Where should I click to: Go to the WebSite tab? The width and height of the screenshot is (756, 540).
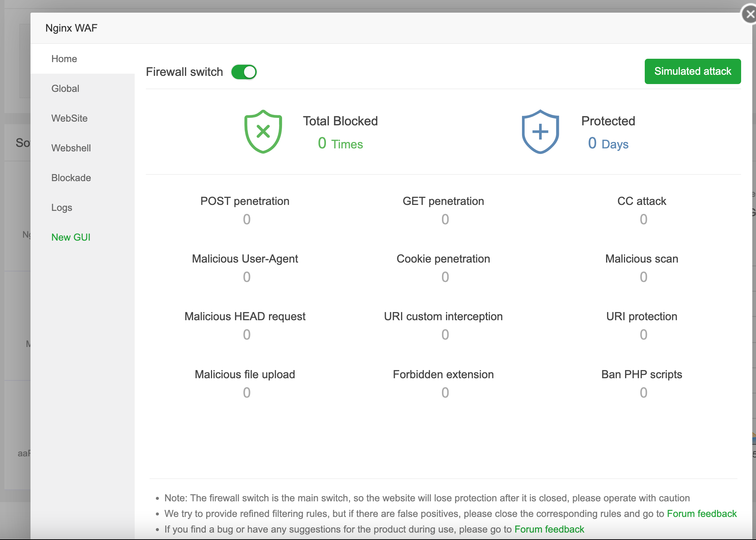pyautogui.click(x=69, y=118)
